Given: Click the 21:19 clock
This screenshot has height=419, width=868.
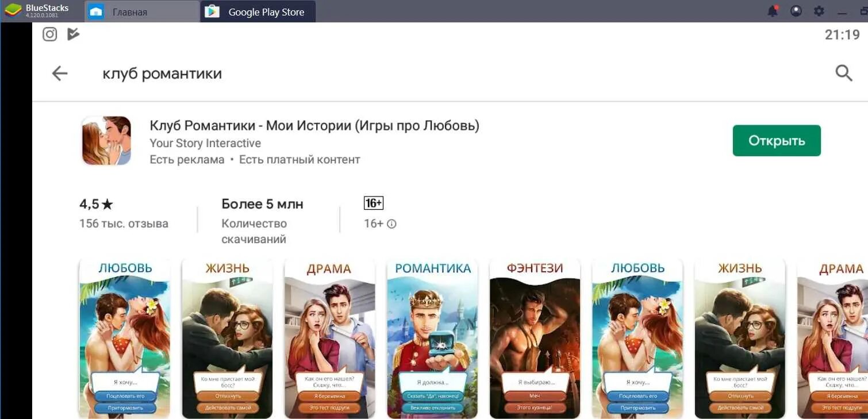Looking at the screenshot, I should click(x=842, y=34).
